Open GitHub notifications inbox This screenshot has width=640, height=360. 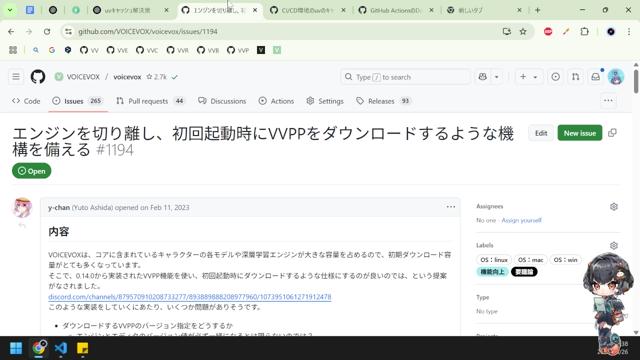click(x=596, y=77)
